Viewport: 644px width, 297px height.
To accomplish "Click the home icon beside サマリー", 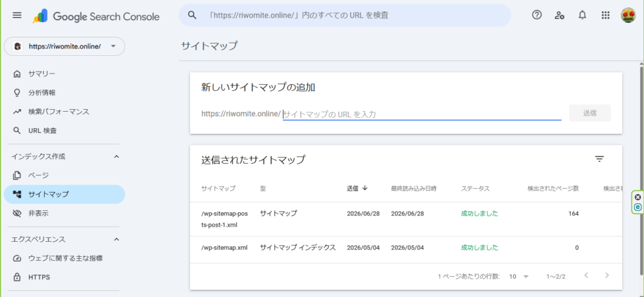I will pos(17,74).
